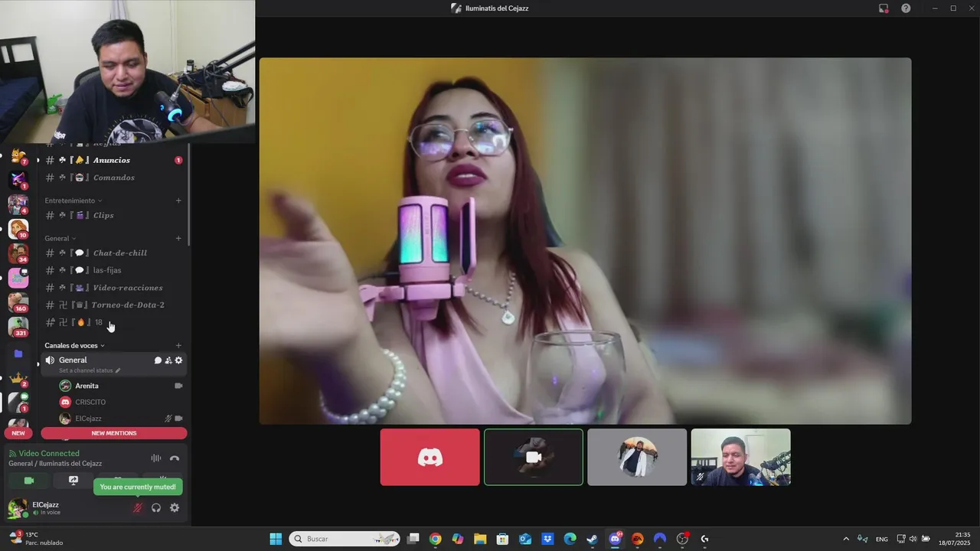Open user settings gear beside ElCejazz

[175, 508]
